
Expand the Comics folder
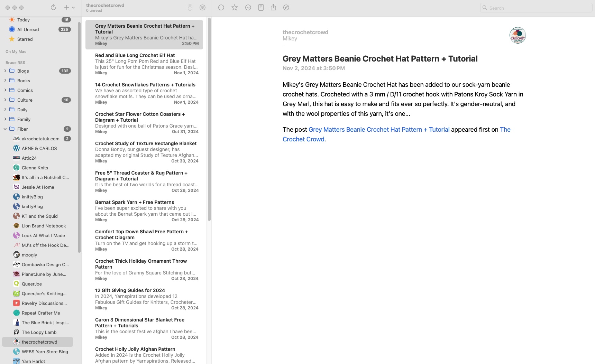tap(5, 90)
